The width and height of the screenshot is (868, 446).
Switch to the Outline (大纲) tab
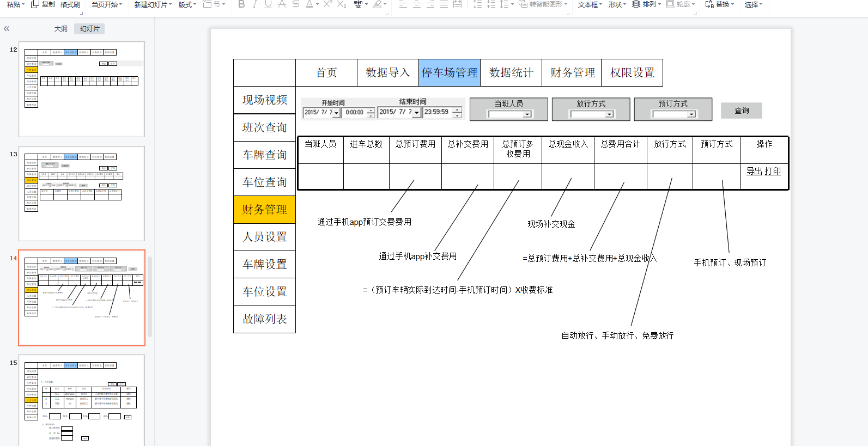coord(61,29)
